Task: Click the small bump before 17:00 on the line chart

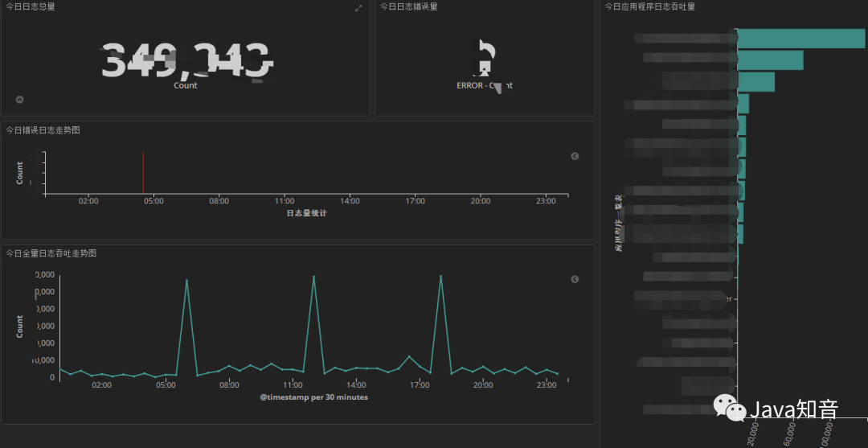Action: 409,356
